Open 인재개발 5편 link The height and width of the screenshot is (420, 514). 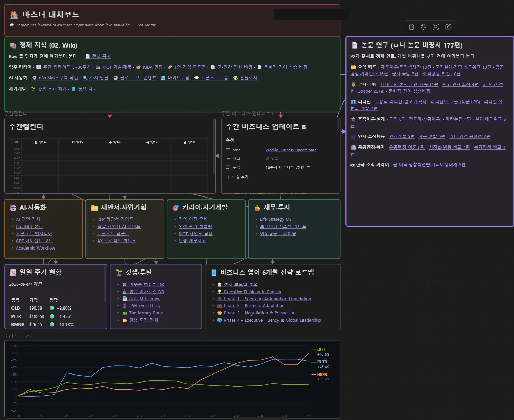click(x=402, y=136)
